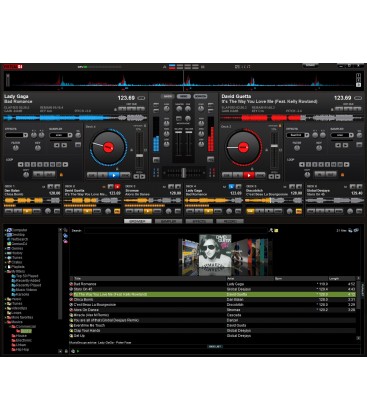This screenshot has height=420, width=367.
Task: Sort the track list by Length column
Action: pos(342,279)
